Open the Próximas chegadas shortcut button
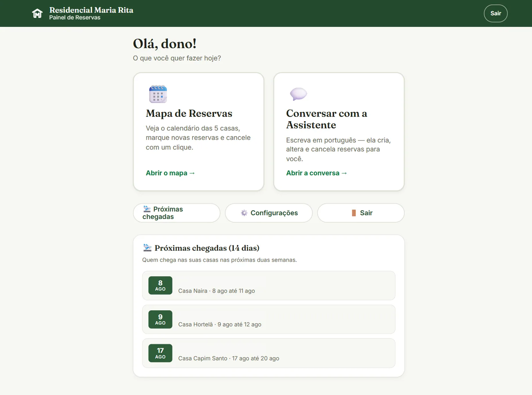Image resolution: width=532 pixels, height=395 pixels. click(x=177, y=213)
